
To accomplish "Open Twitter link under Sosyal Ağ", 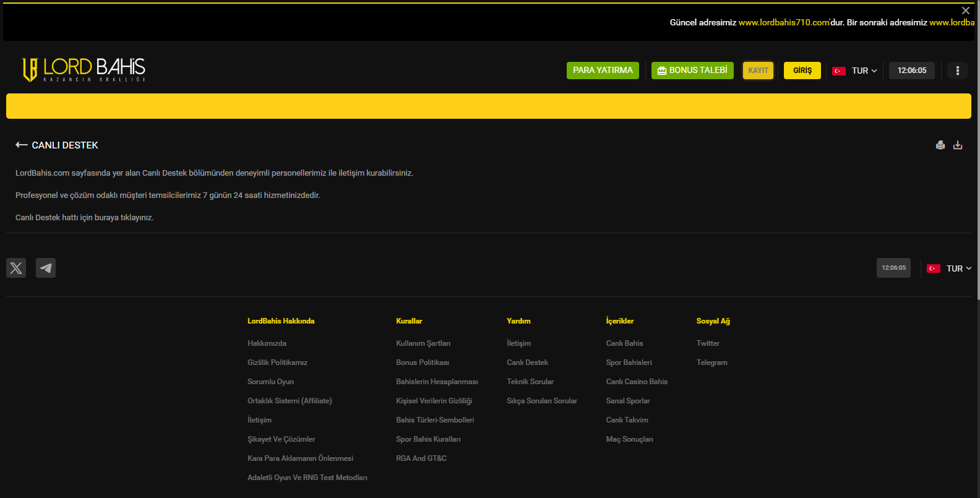I will [x=708, y=343].
